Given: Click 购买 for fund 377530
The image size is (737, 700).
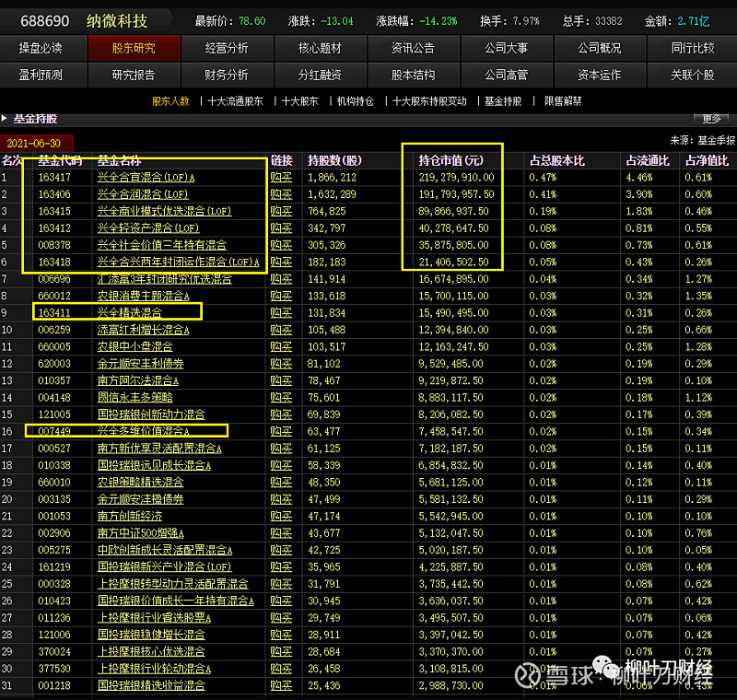Looking at the screenshot, I should point(281,669).
